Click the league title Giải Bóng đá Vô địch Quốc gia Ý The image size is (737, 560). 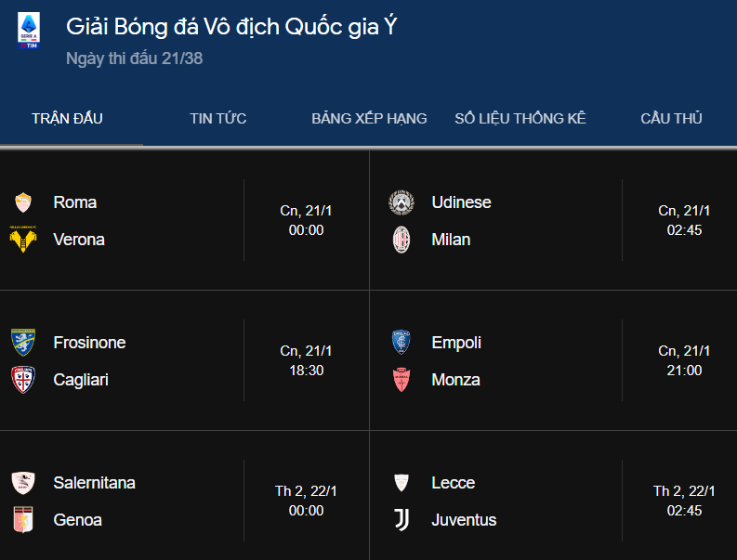pos(231,27)
